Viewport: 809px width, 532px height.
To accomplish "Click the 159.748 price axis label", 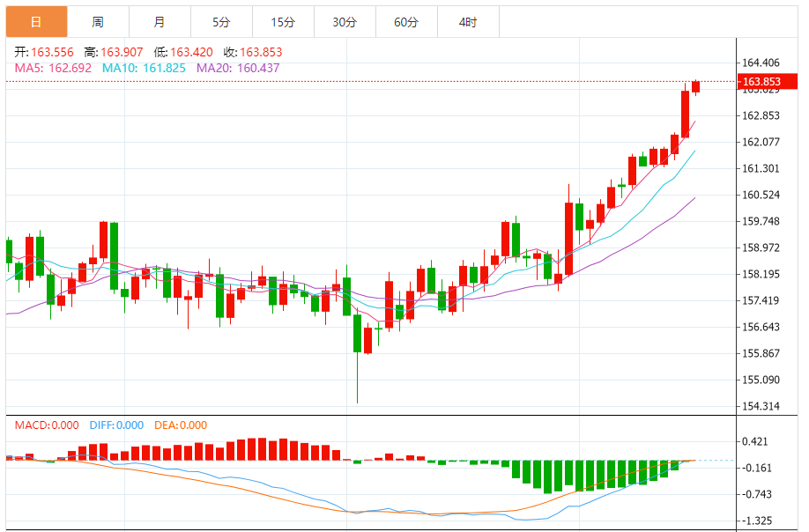I will (761, 221).
